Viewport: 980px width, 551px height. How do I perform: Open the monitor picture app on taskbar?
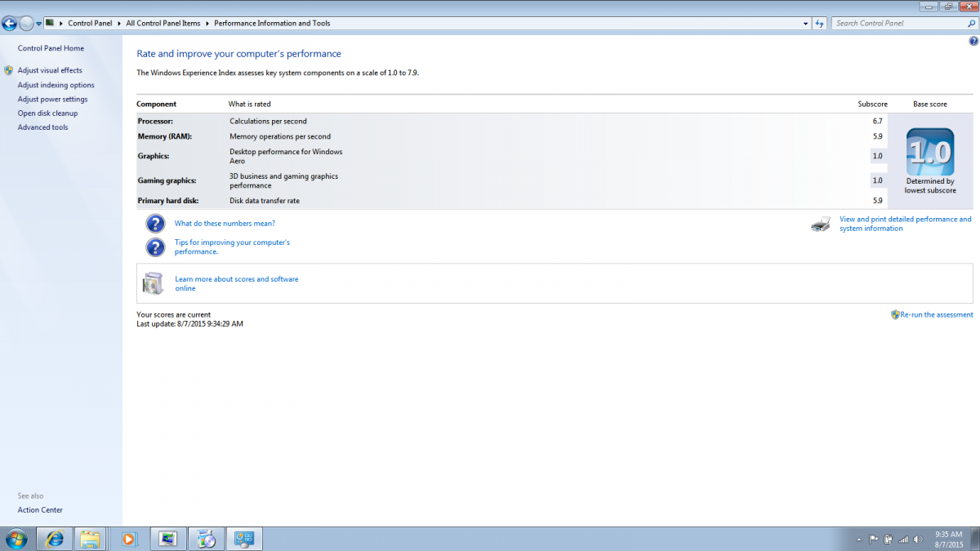168,539
